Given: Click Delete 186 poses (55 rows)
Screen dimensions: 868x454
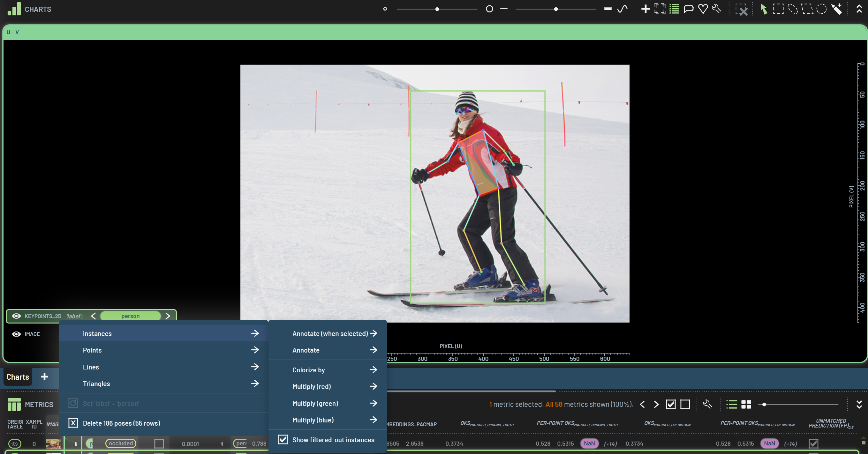Looking at the screenshot, I should 121,423.
